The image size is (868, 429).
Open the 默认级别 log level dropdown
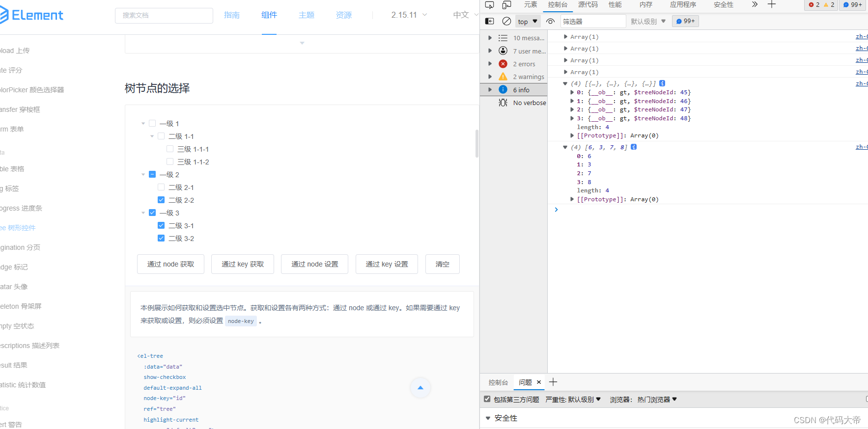point(648,21)
